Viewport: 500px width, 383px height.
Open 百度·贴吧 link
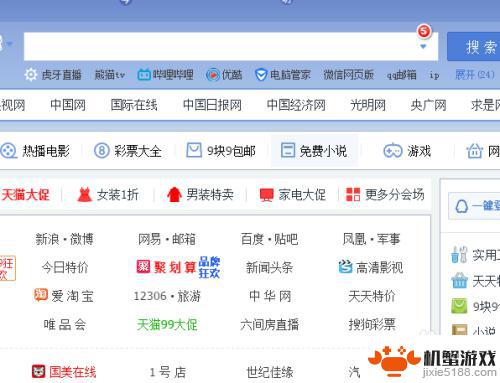point(269,239)
